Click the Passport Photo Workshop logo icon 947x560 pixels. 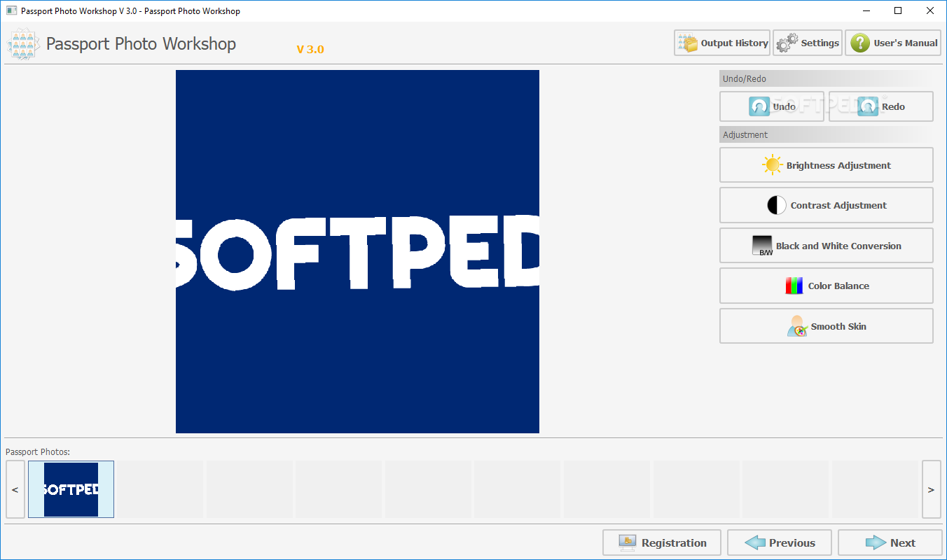tap(23, 44)
